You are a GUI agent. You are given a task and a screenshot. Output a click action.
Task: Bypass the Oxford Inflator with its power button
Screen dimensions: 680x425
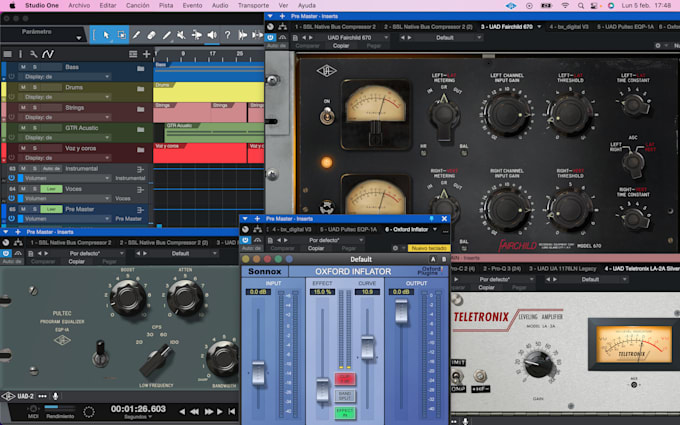[x=245, y=240]
